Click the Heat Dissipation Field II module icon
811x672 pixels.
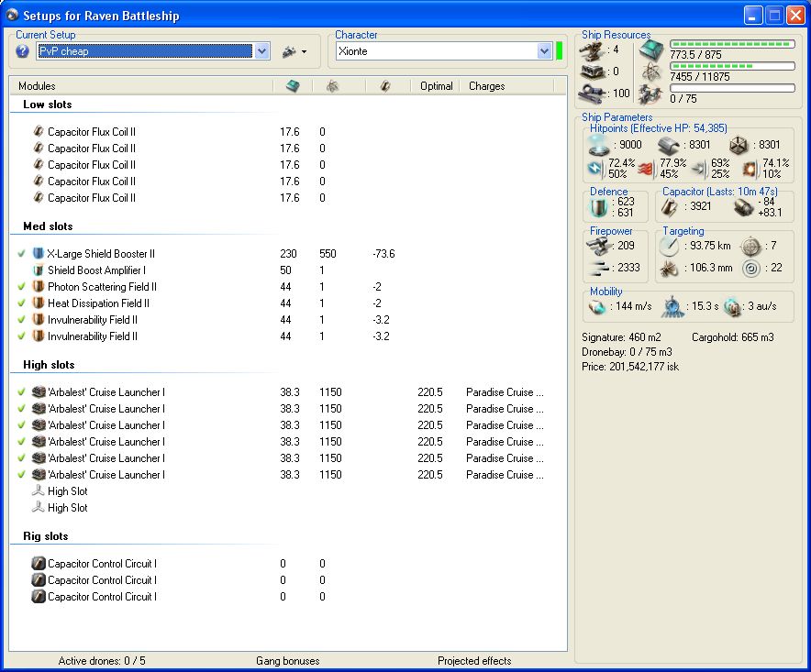pos(39,303)
